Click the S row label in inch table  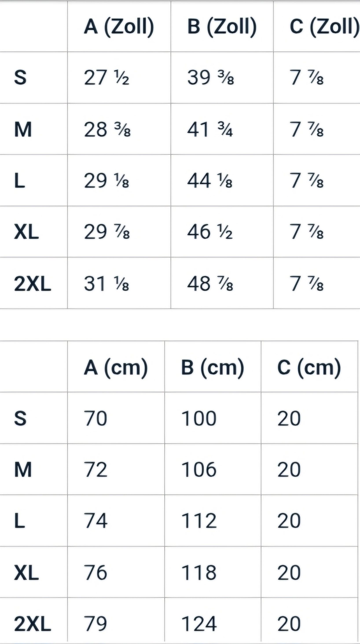(x=20, y=77)
